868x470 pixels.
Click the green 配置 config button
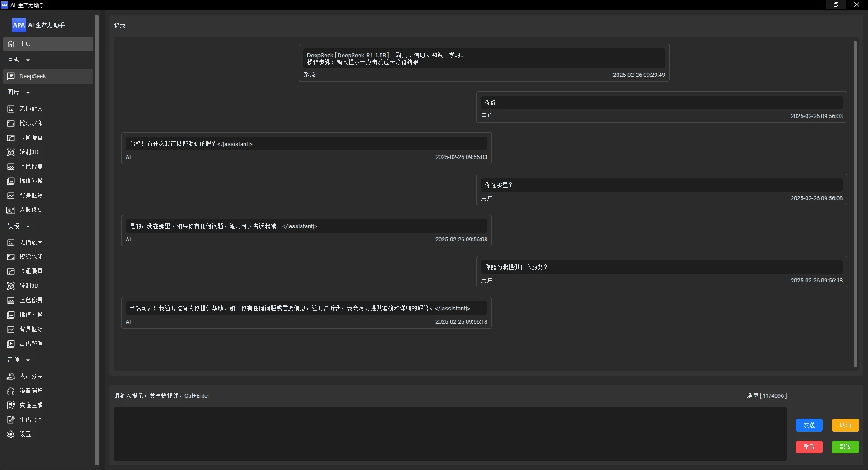pos(845,447)
